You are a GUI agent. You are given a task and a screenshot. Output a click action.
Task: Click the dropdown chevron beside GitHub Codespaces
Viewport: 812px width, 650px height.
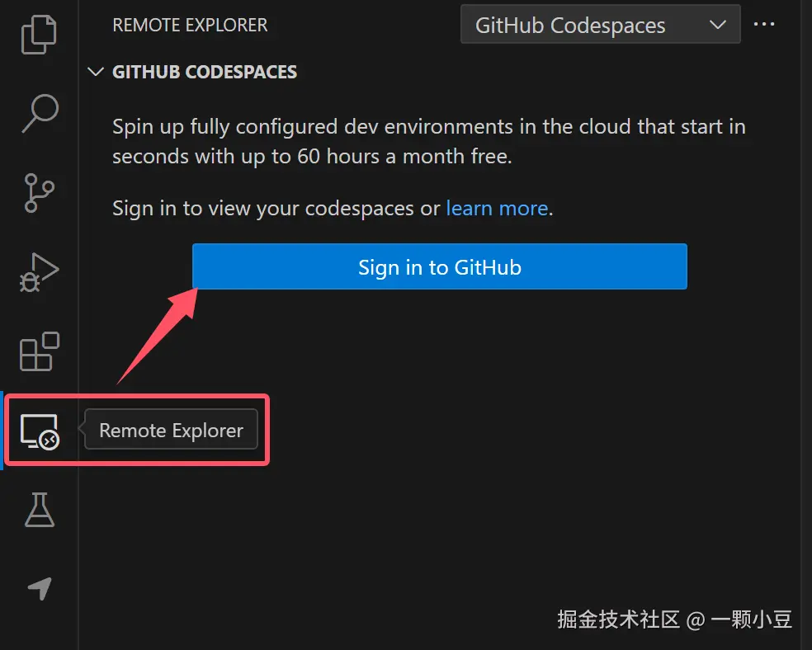click(717, 25)
